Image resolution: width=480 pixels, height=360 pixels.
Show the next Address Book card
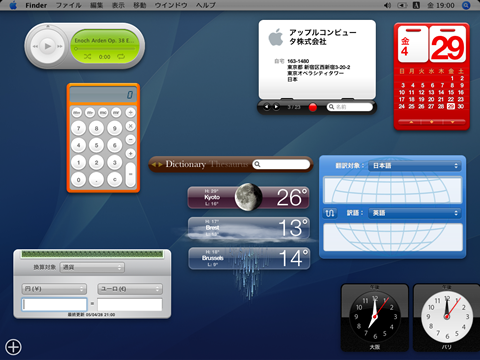coord(276,107)
